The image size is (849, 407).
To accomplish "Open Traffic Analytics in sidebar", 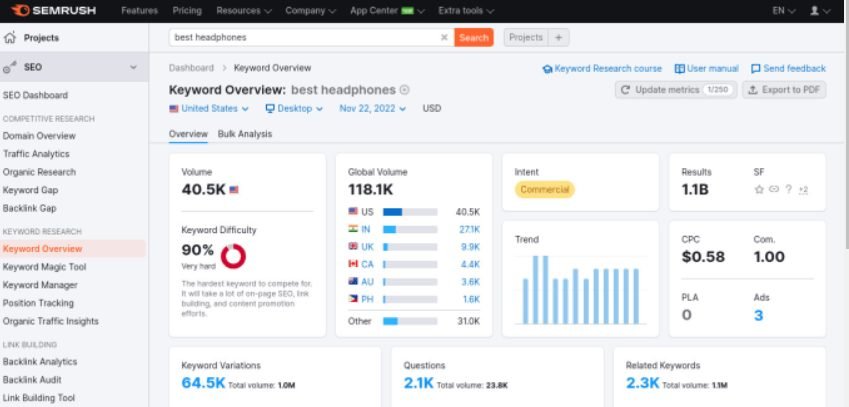I will (36, 154).
